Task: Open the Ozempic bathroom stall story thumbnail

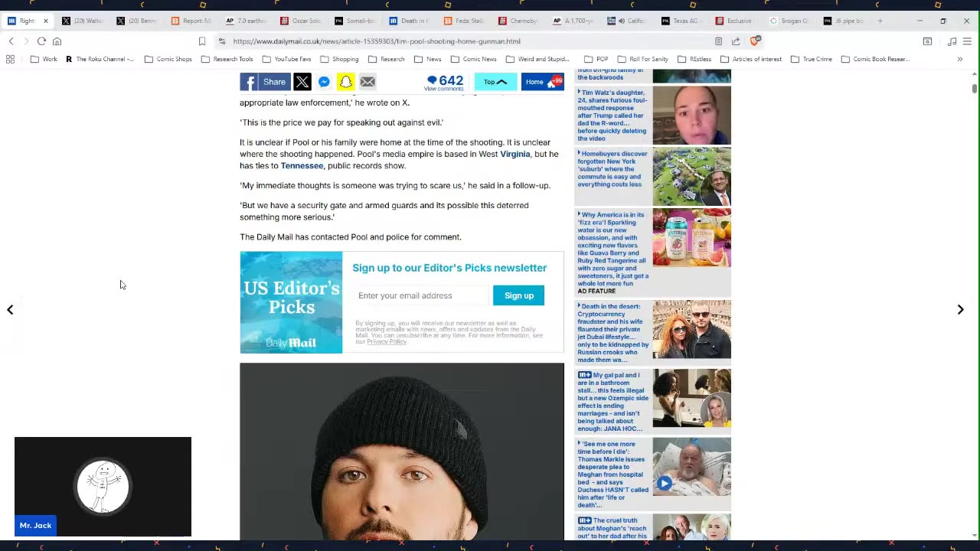Action: [x=691, y=398]
